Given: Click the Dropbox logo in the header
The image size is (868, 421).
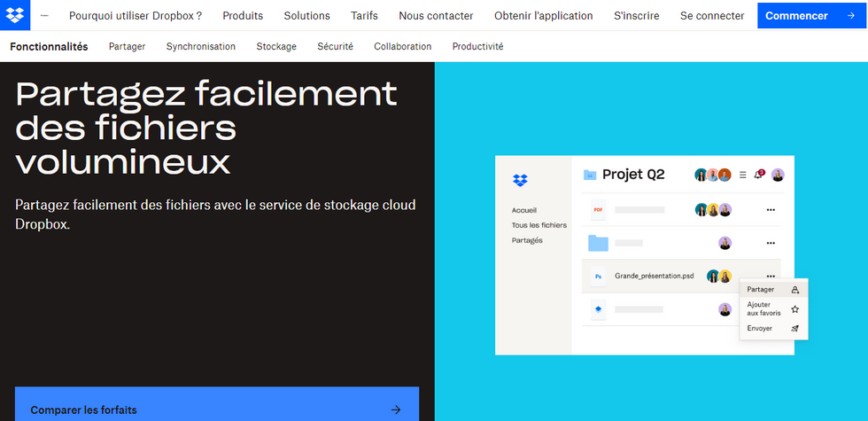Looking at the screenshot, I should (15, 16).
